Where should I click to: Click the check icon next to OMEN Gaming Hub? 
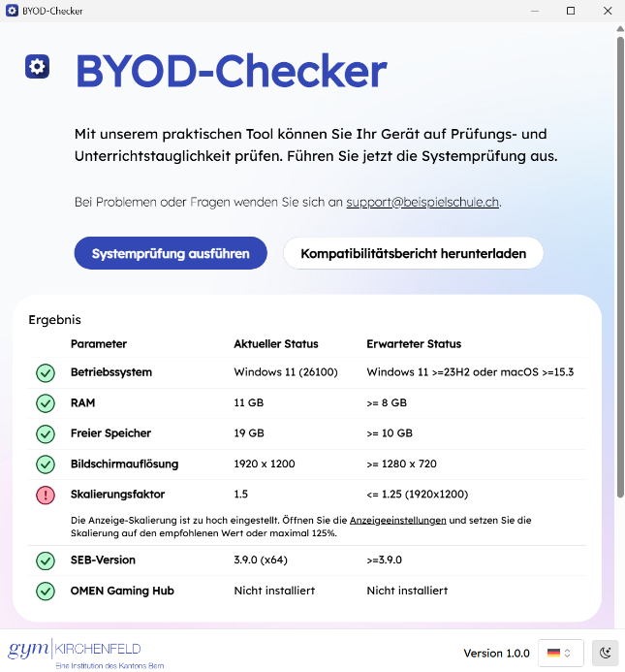(45, 591)
